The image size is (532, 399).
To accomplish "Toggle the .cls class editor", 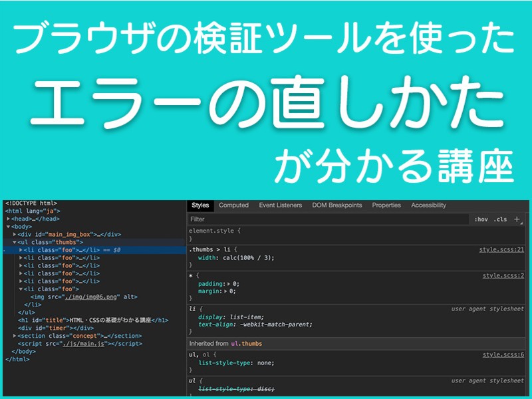I will [500, 219].
